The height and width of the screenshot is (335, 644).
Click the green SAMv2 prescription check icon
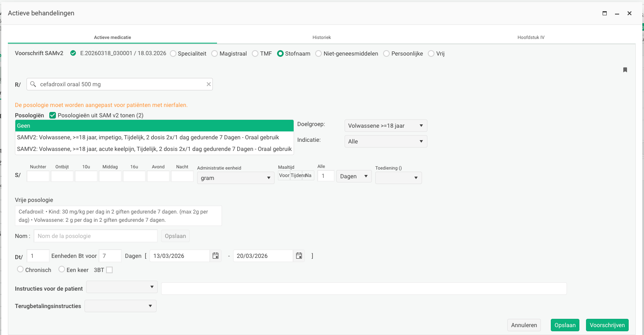click(73, 53)
